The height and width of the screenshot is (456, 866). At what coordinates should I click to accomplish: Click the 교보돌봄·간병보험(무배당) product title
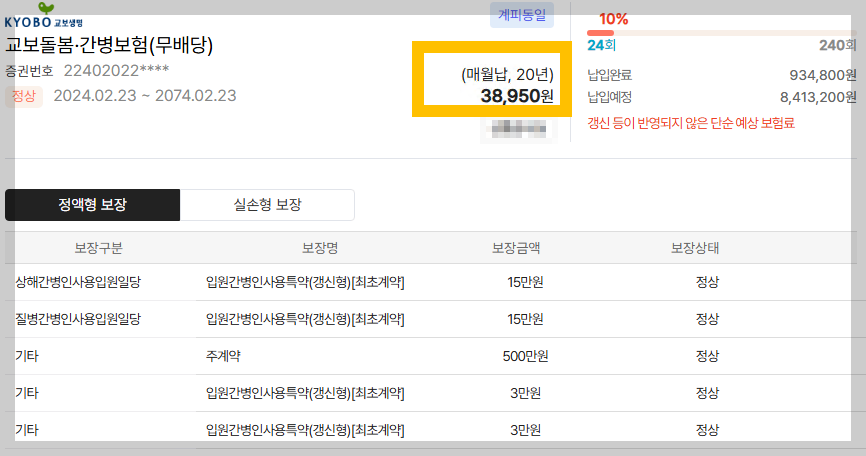click(x=109, y=45)
